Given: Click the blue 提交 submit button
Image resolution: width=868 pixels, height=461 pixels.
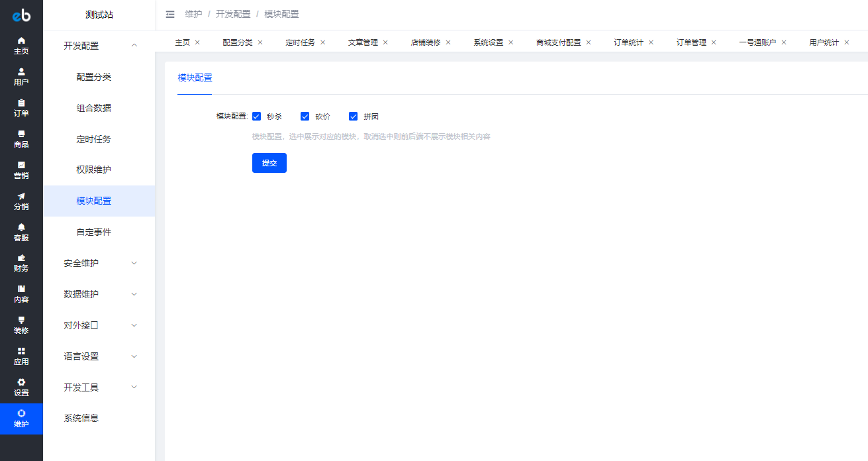Looking at the screenshot, I should click(269, 163).
